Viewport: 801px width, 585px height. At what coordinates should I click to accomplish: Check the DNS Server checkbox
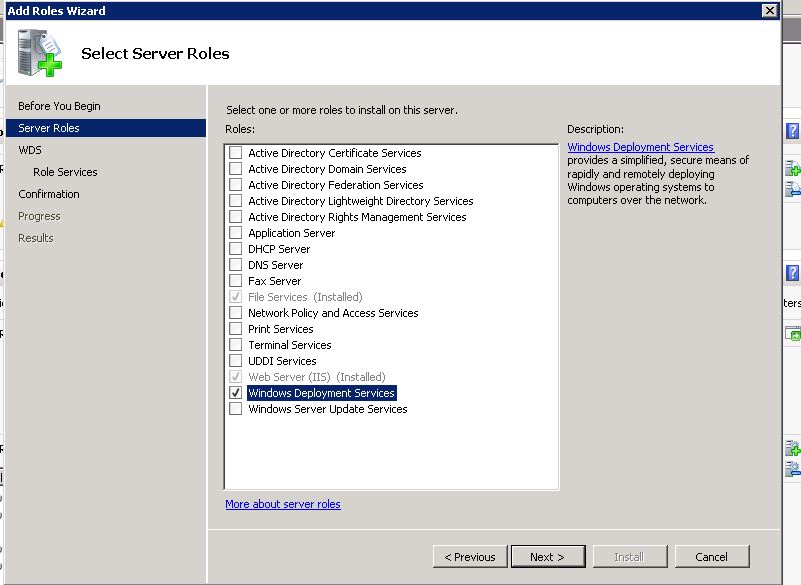[x=235, y=265]
